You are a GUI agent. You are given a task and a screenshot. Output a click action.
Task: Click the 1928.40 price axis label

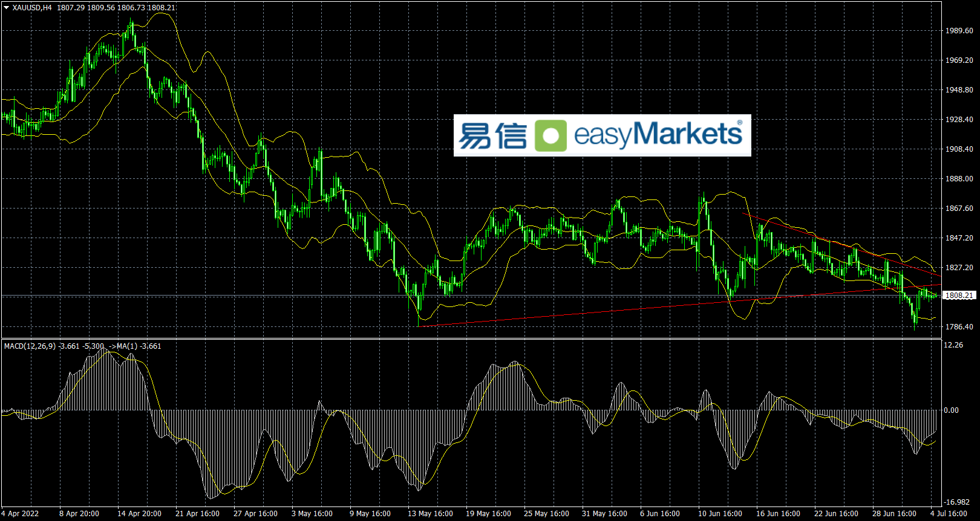click(959, 120)
